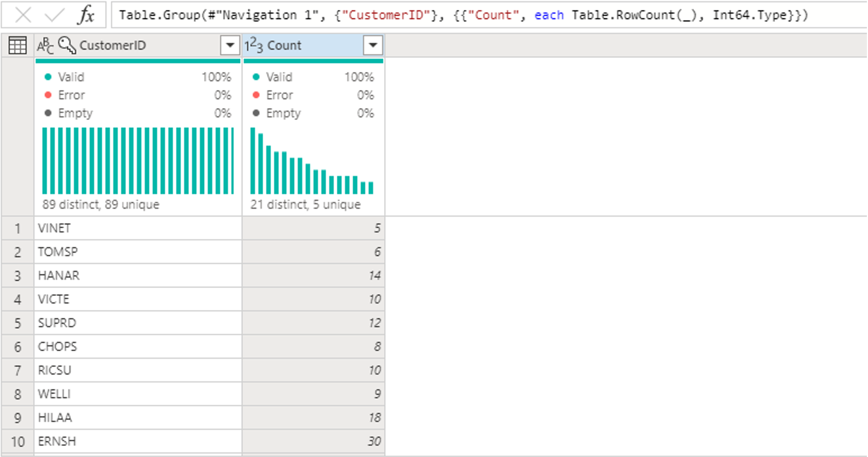Open the CustomerID column filter dropdown
Viewport: 868px width, 457px height.
click(230, 45)
